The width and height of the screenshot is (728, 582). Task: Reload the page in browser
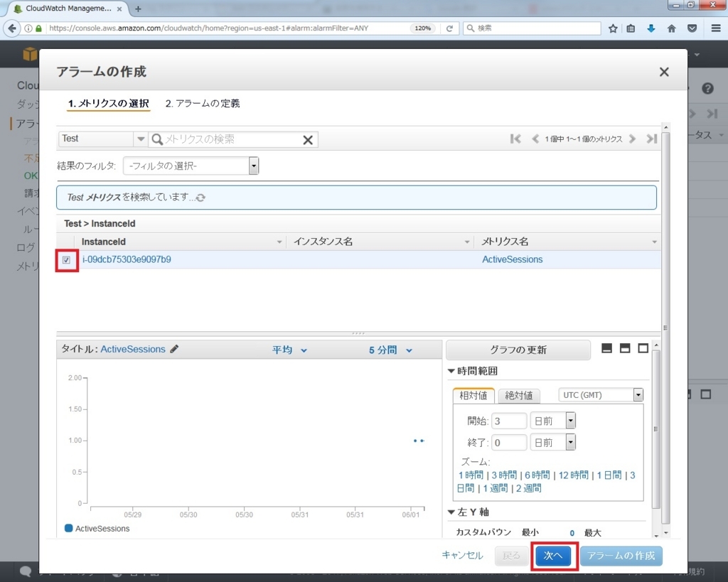click(x=449, y=28)
